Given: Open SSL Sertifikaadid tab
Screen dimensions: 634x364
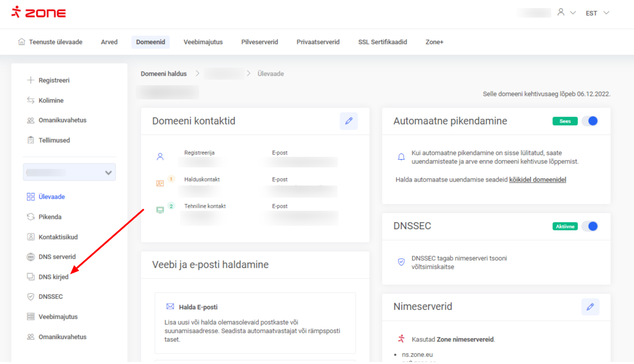Looking at the screenshot, I should click(382, 42).
